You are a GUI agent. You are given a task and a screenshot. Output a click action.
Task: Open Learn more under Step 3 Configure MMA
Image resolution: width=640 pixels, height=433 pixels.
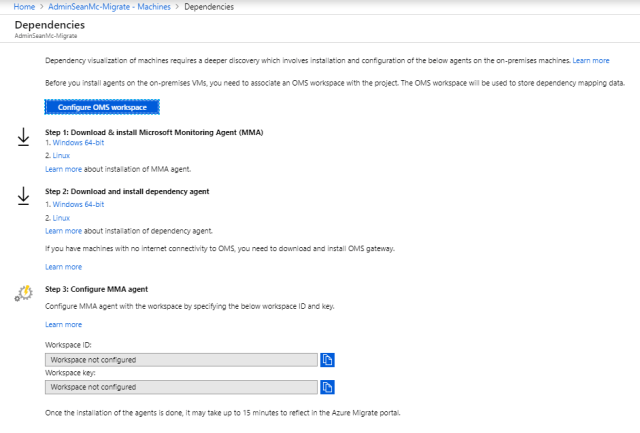63,324
